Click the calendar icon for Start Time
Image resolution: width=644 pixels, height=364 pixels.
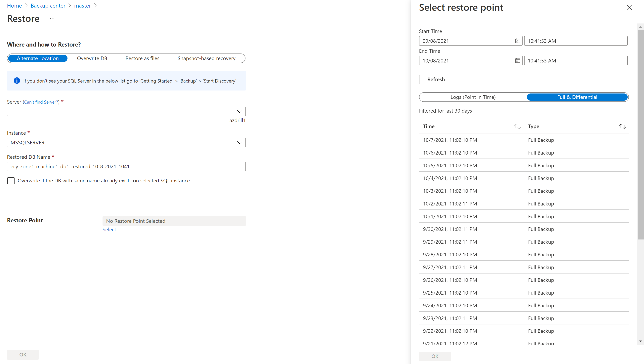click(x=518, y=41)
